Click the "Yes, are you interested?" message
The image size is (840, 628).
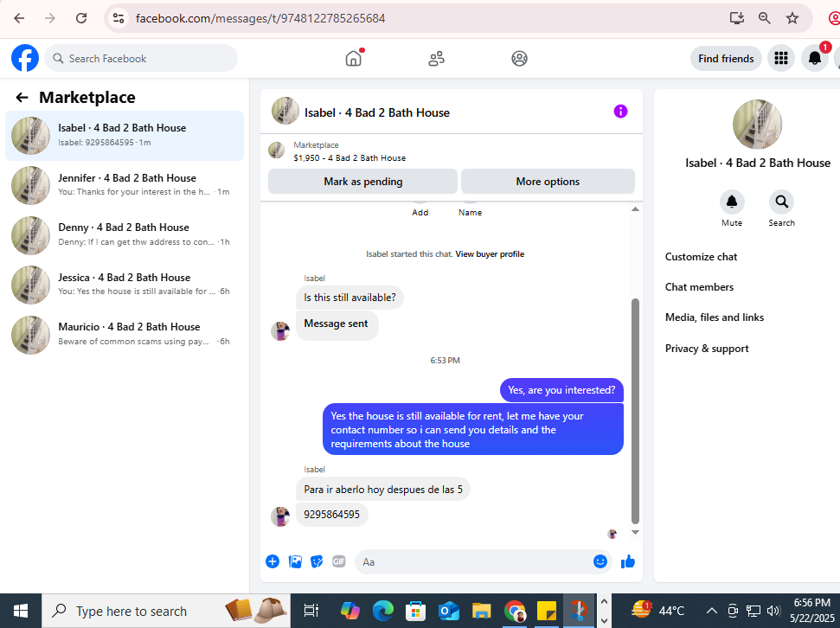click(x=561, y=390)
